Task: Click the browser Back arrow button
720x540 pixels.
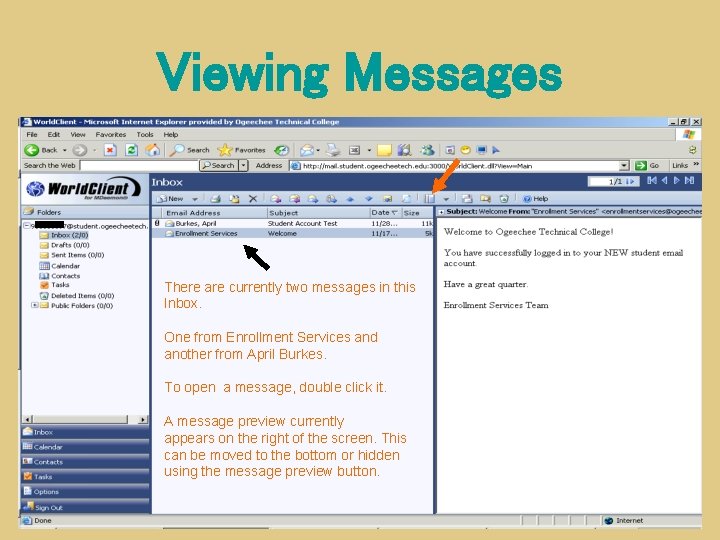Action: (32, 150)
